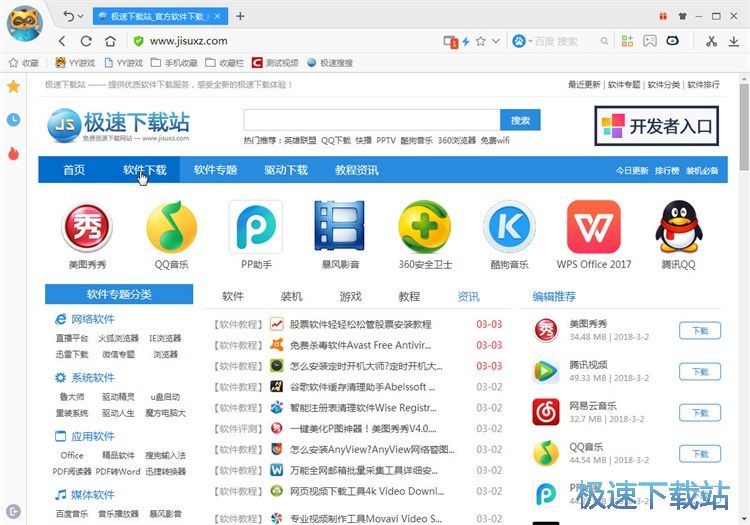Click the blue 搜索 button
This screenshot has height=525, width=750.
(x=520, y=120)
